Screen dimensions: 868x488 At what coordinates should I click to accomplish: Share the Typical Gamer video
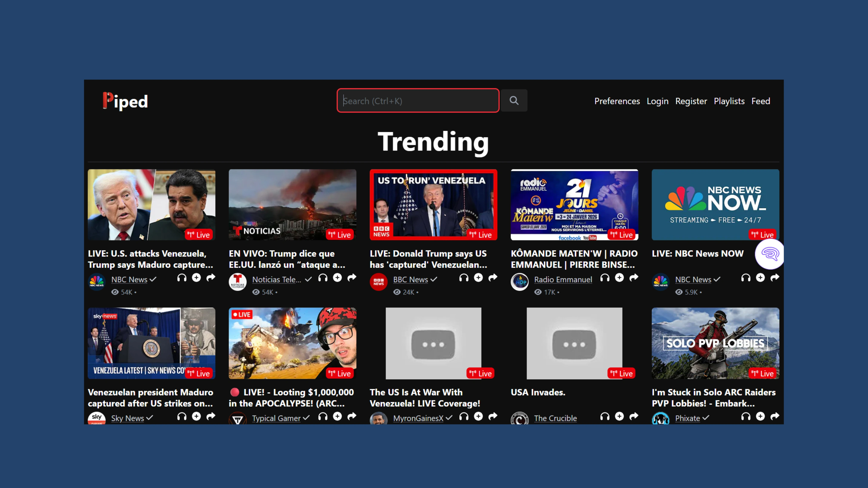pos(352,416)
